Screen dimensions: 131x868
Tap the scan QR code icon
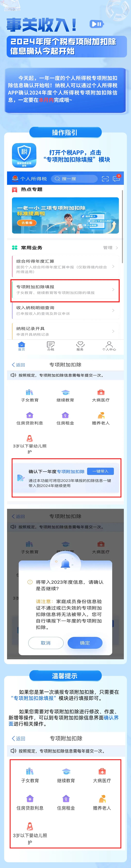click(105, 179)
